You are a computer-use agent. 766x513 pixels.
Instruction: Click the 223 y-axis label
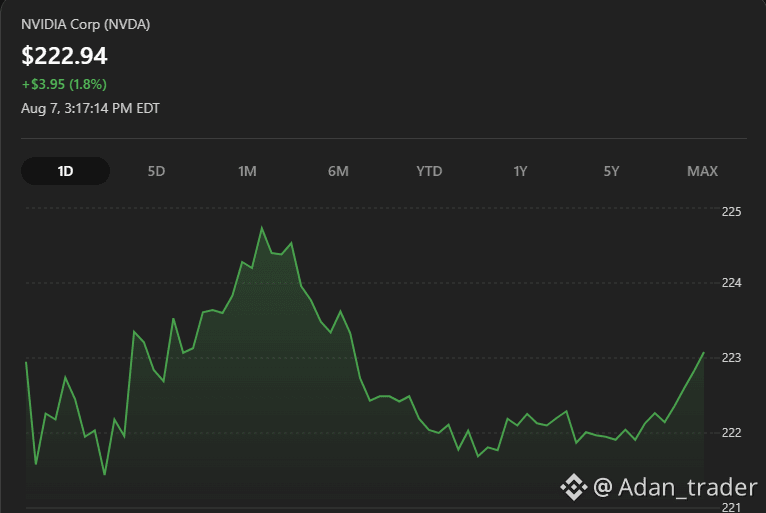pyautogui.click(x=731, y=358)
